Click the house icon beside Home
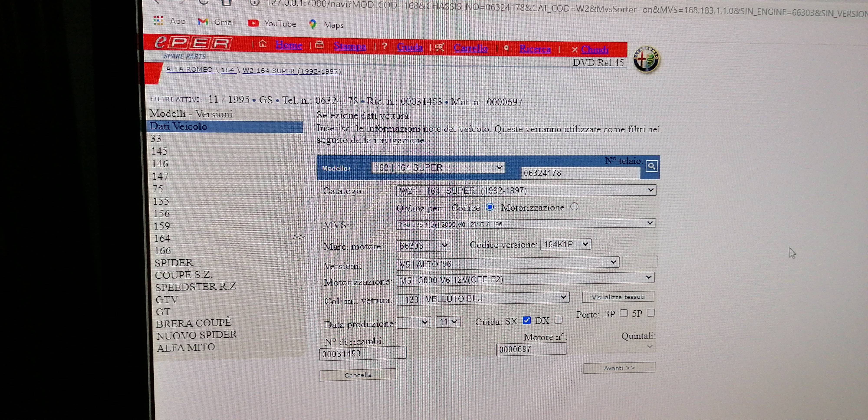868x420 pixels. coord(263,44)
